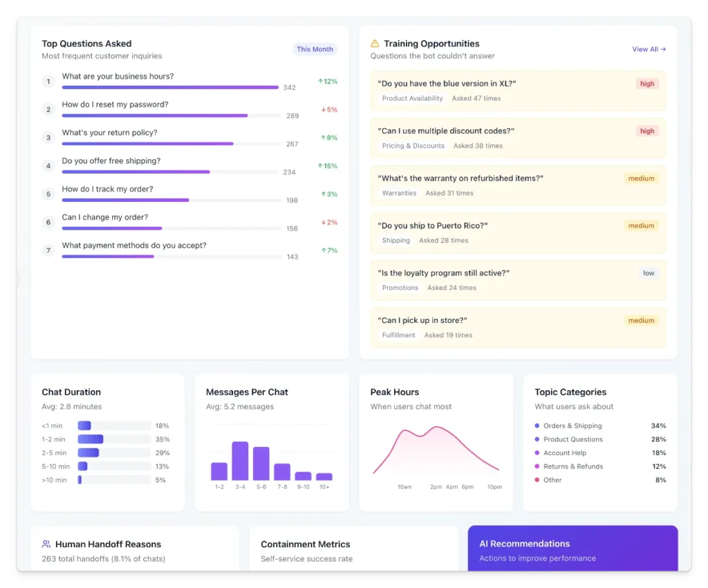
Task: Click the Product Availability category tag
Action: click(x=412, y=98)
